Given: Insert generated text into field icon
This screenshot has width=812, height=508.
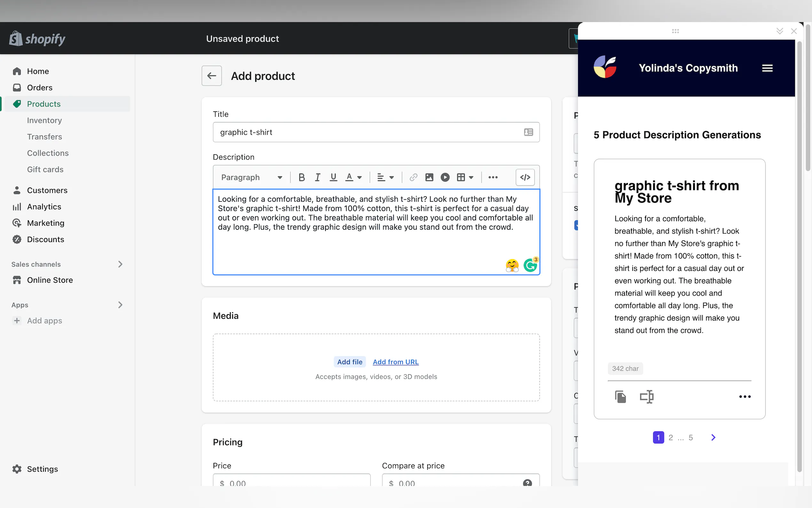Looking at the screenshot, I should click(x=646, y=396).
